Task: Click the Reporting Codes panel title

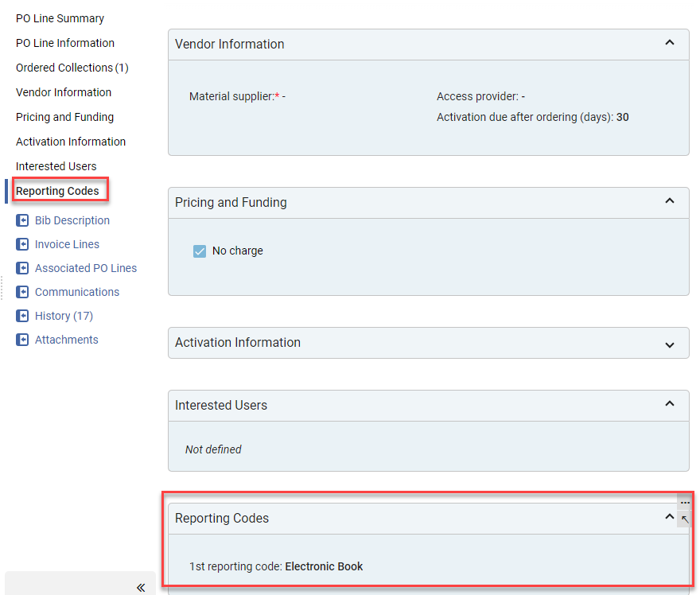Action: (x=222, y=518)
